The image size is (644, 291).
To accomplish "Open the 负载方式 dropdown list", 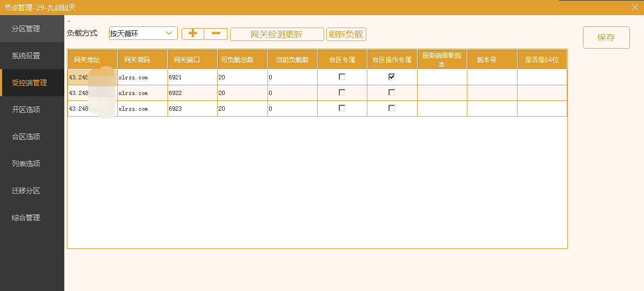I will (169, 33).
